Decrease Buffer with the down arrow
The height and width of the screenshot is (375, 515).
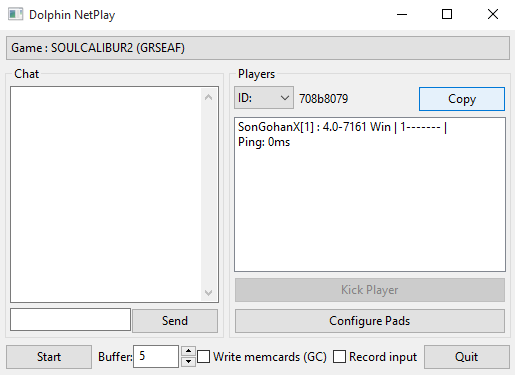point(188,362)
